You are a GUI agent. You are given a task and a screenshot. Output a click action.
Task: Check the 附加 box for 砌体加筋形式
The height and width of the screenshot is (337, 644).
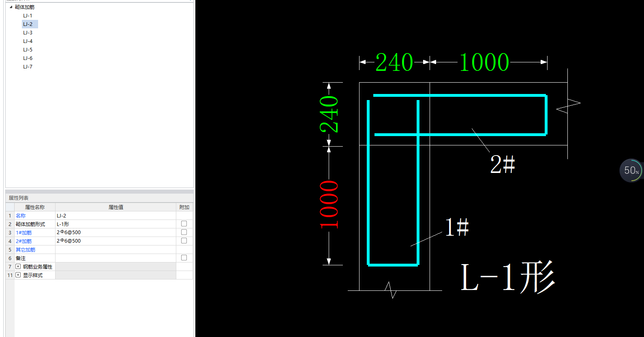184,224
